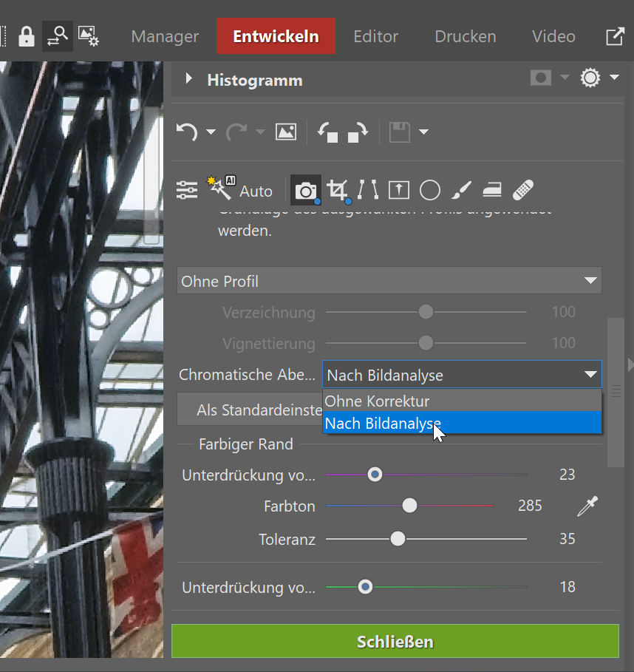Switch to the Manager tab

[165, 36]
